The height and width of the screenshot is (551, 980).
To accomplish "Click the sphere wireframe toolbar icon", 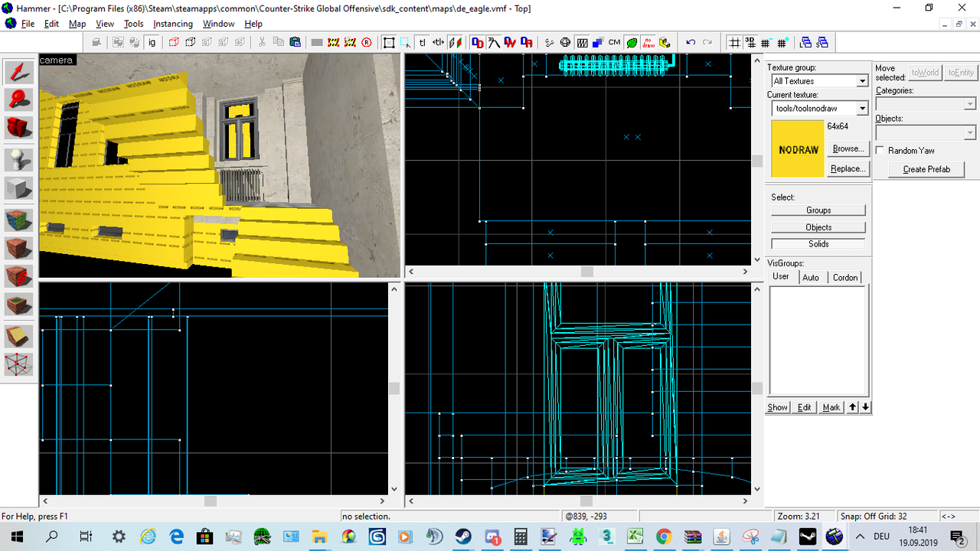I will [565, 42].
